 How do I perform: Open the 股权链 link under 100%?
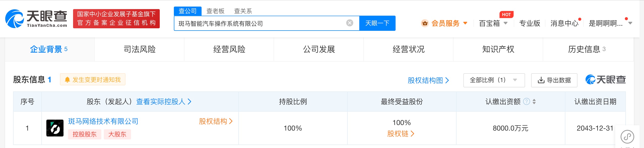pyautogui.click(x=401, y=134)
